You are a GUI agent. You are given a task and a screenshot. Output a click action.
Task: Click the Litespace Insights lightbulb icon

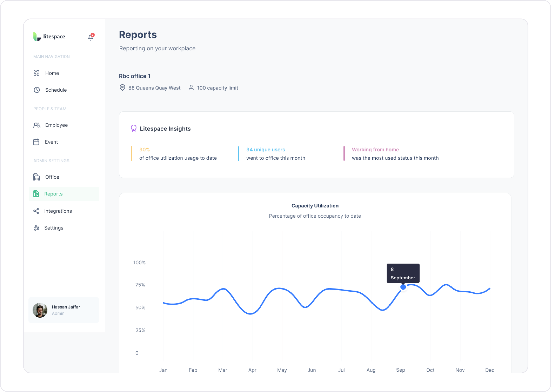133,129
